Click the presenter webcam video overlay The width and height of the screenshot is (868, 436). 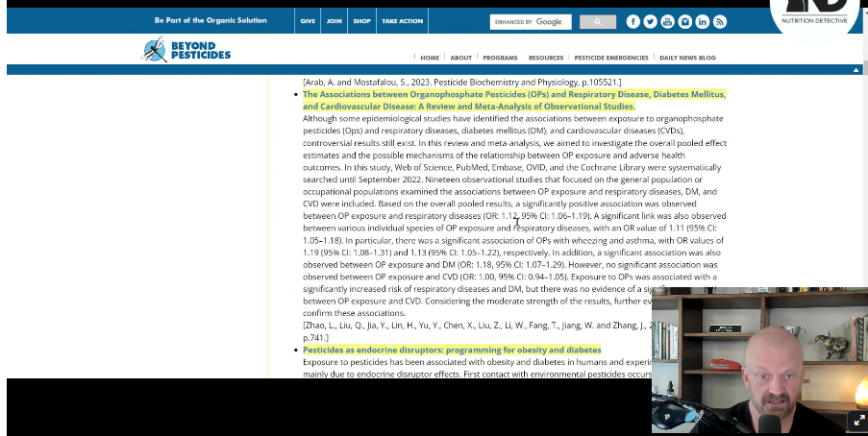coord(759,360)
